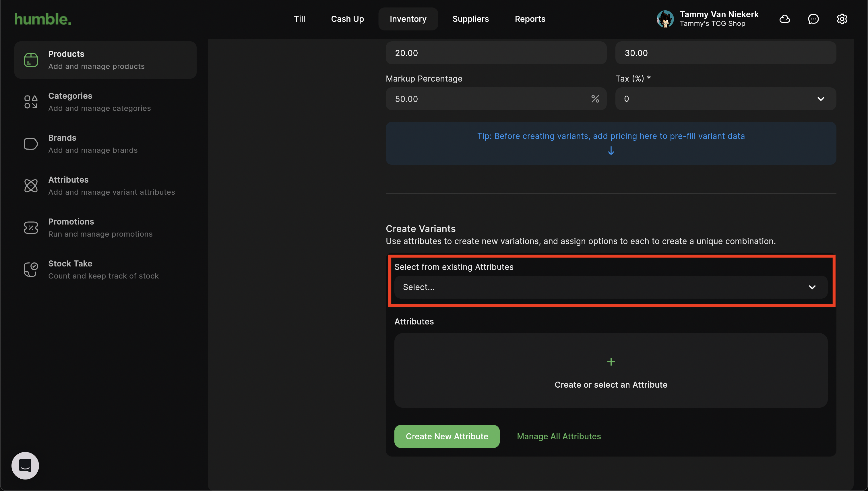Follow the Manage All Attributes link
868x491 pixels.
pyautogui.click(x=559, y=436)
